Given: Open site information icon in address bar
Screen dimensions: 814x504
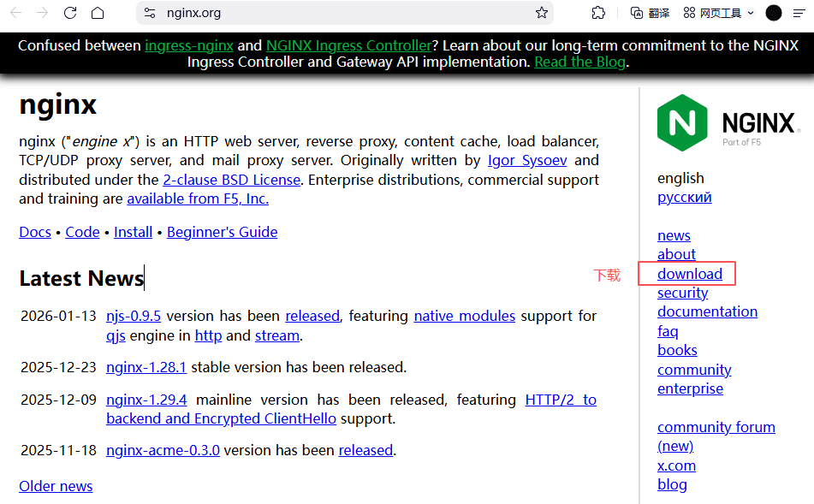Looking at the screenshot, I should coord(150,13).
